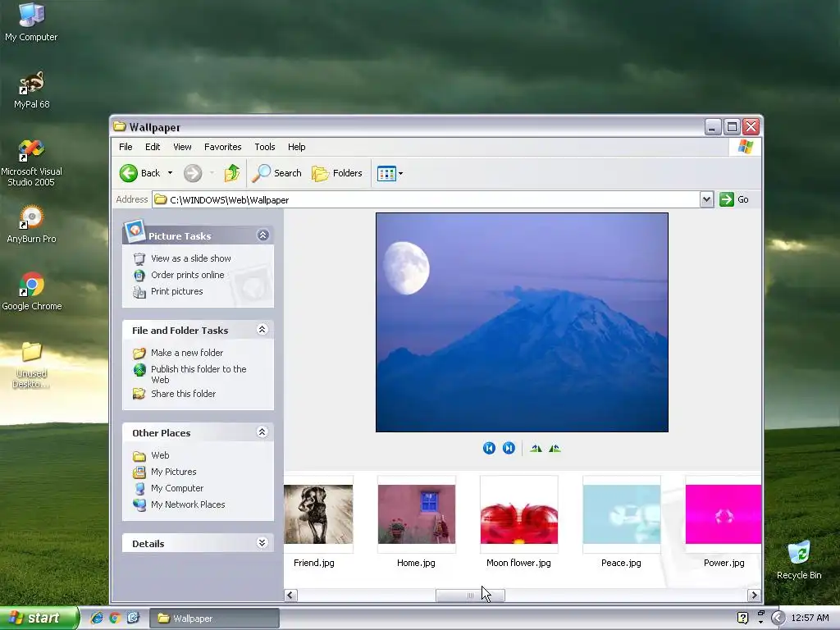Image resolution: width=840 pixels, height=630 pixels.
Task: Open the File menu
Action: click(x=126, y=147)
